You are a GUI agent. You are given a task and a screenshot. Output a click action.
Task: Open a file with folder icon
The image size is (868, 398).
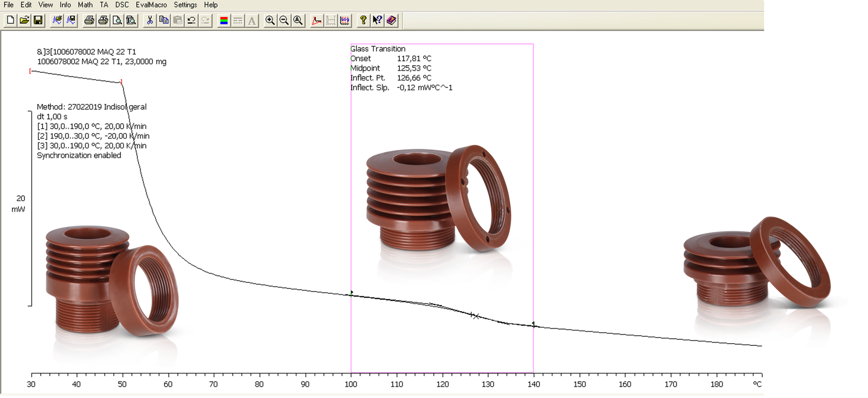(x=24, y=21)
